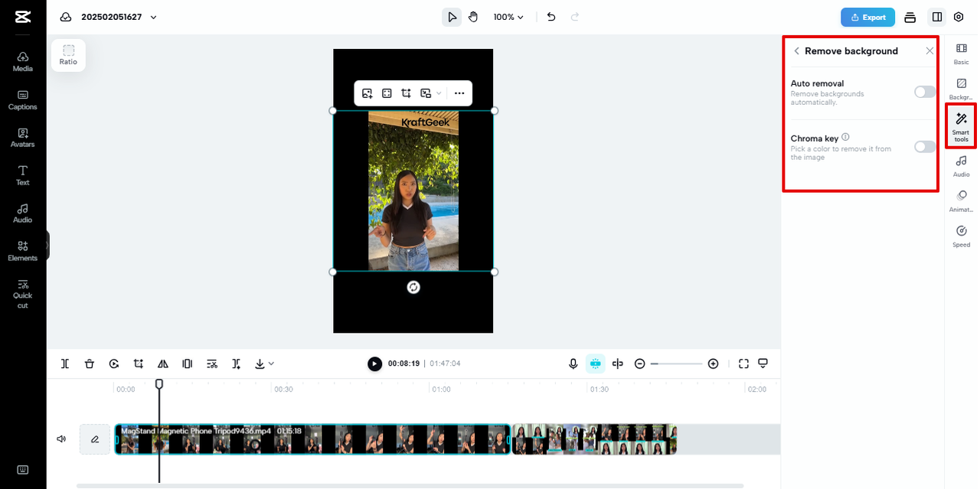Viewport: 980px width, 489px height.
Task: Click the cover edit pencil button on track
Action: (x=95, y=439)
